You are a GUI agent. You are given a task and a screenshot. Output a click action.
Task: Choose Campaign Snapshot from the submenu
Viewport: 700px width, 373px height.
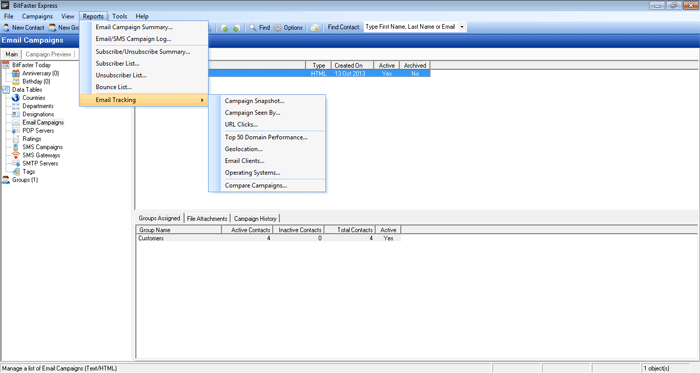(x=254, y=101)
